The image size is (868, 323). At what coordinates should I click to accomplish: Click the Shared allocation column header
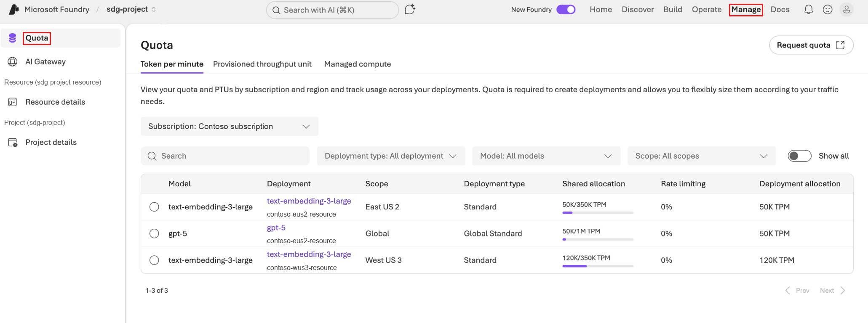click(594, 184)
